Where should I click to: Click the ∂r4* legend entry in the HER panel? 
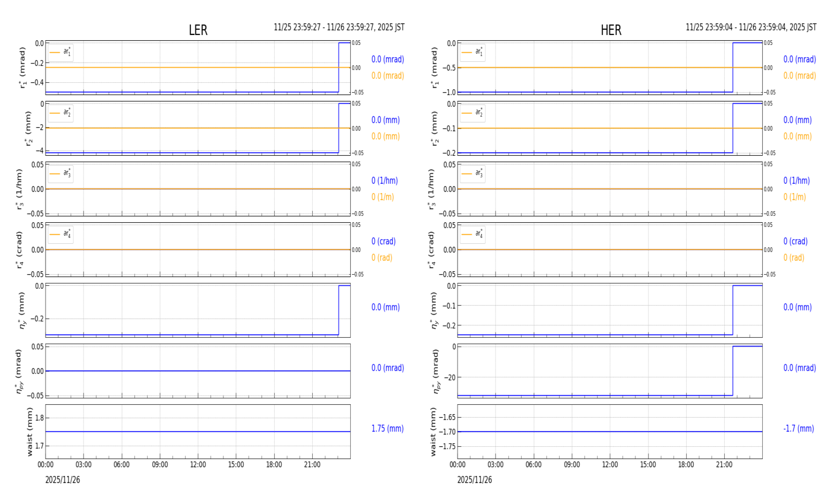tap(472, 235)
